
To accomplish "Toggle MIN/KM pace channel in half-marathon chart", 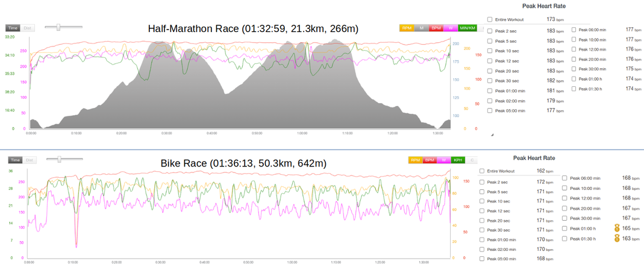I will click(x=467, y=28).
